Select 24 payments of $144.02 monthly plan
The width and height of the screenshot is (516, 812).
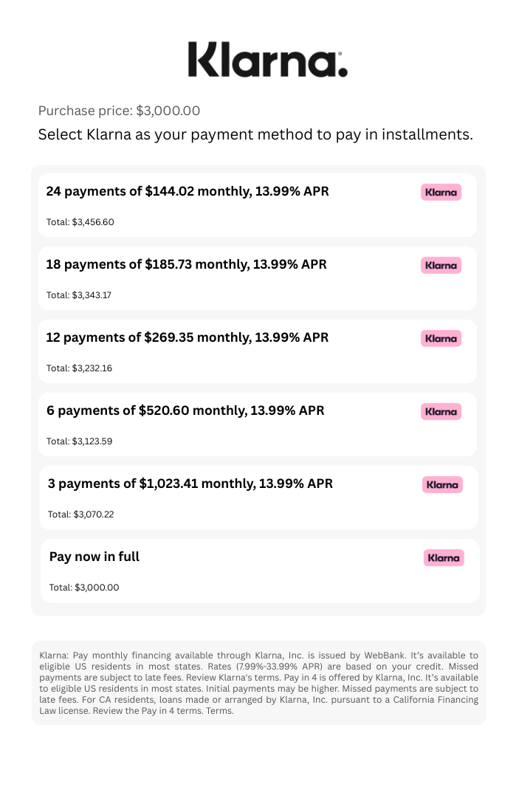tap(258, 205)
